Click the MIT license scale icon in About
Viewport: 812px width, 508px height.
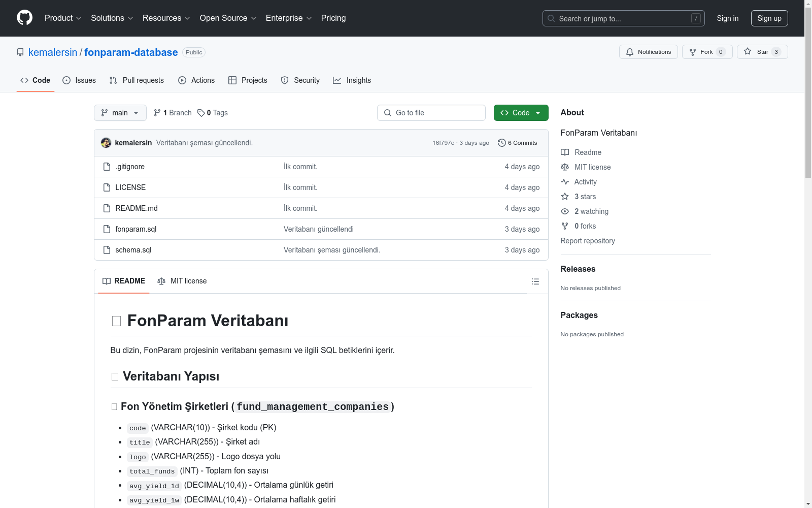pyautogui.click(x=565, y=167)
